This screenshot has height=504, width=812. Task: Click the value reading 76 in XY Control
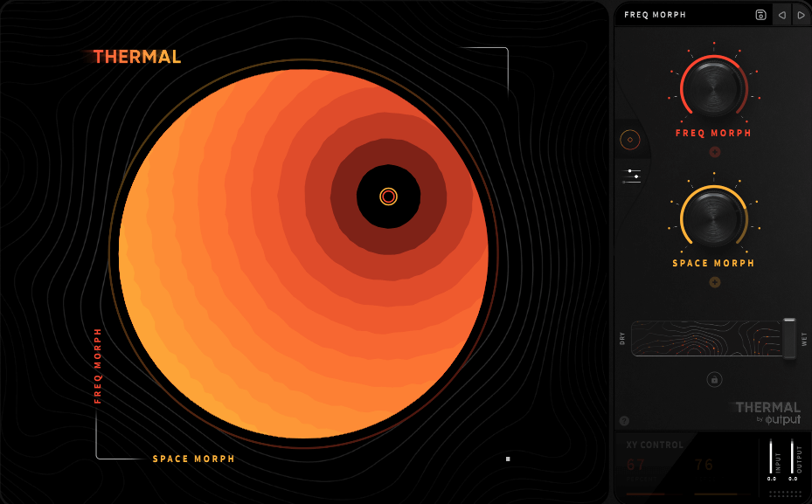[x=704, y=464]
